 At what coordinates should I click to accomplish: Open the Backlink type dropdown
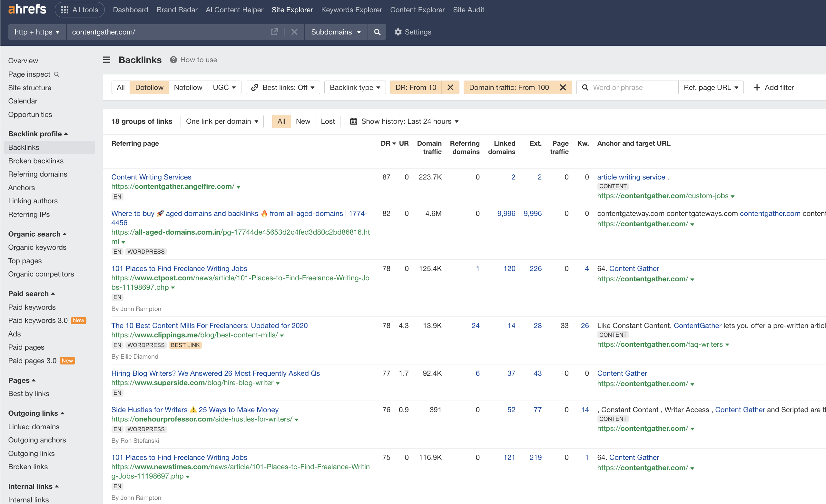[355, 87]
